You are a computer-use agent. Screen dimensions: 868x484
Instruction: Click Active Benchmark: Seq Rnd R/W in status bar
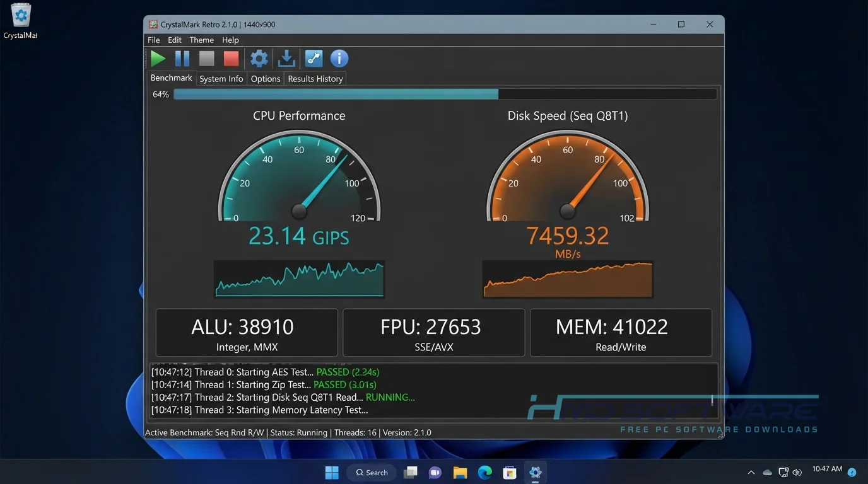[x=206, y=433]
